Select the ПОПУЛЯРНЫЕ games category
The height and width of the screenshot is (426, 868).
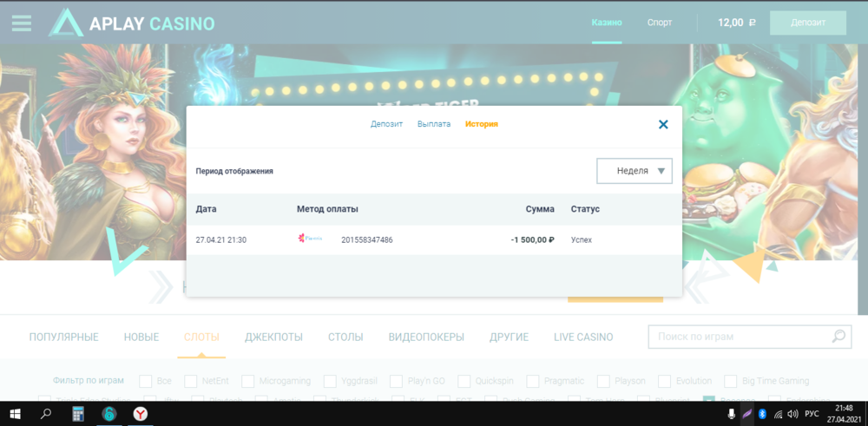tap(63, 337)
